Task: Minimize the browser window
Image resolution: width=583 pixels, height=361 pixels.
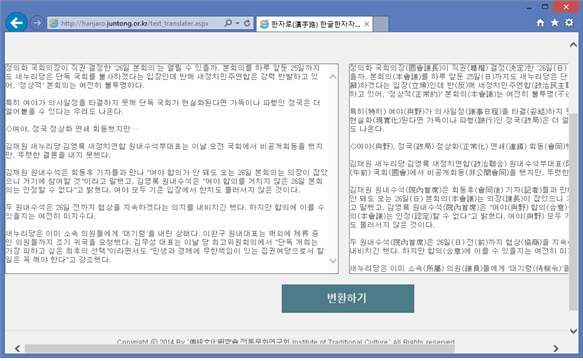Action: coord(529,7)
